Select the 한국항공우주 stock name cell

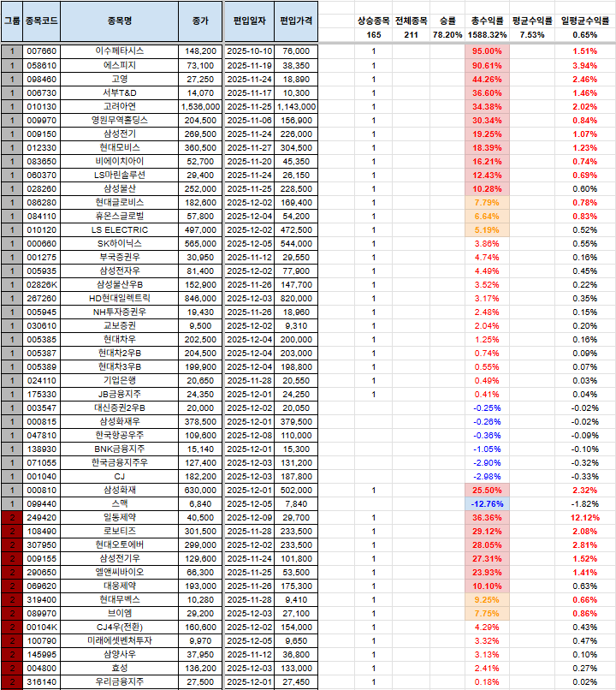tap(119, 435)
